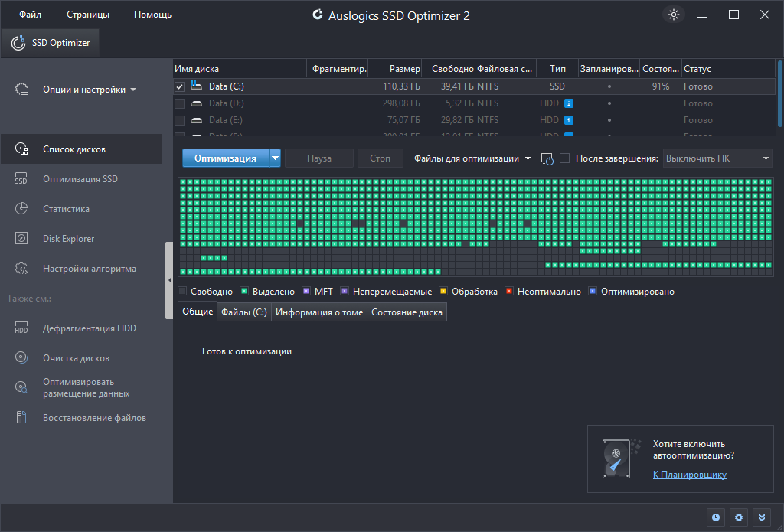
Task: Open the scheduler clock icon in status bar
Action: (x=716, y=517)
